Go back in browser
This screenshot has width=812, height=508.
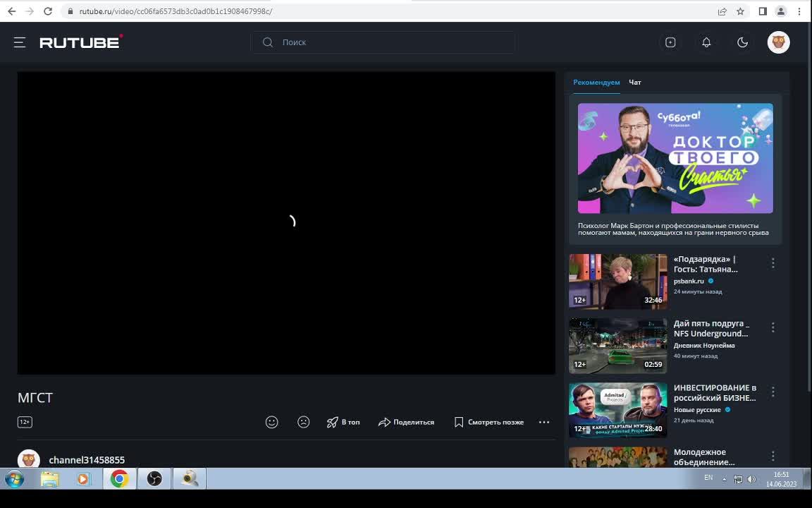(x=11, y=11)
